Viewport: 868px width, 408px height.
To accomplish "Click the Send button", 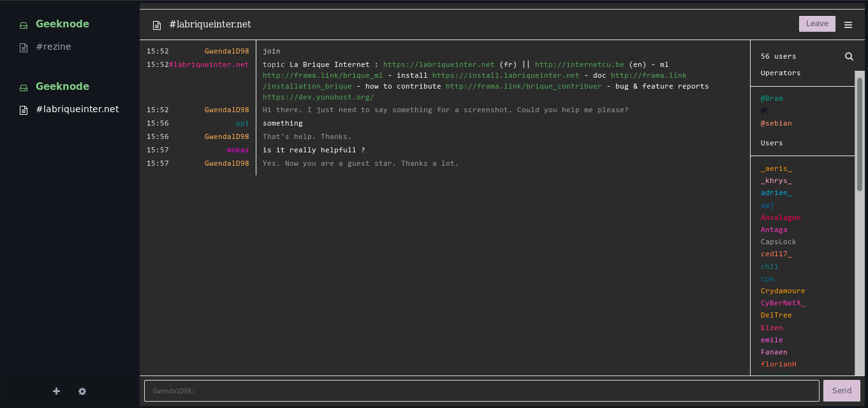I will pos(842,390).
